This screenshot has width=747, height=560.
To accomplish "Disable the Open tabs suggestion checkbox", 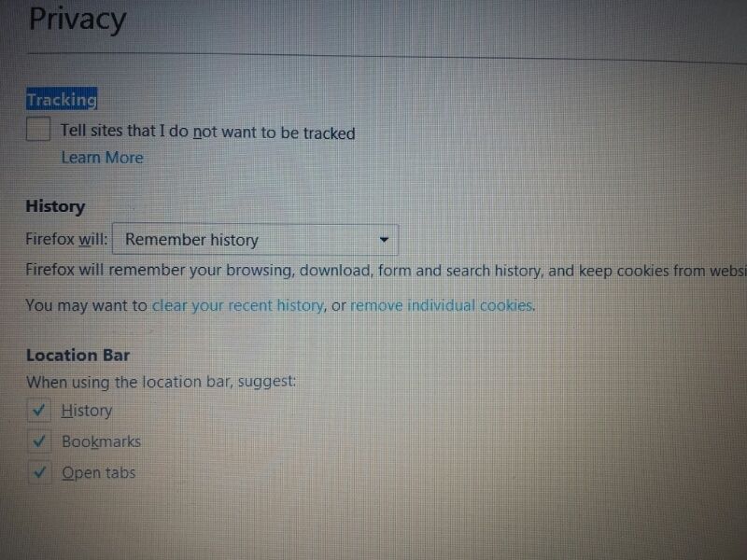I will (39, 472).
